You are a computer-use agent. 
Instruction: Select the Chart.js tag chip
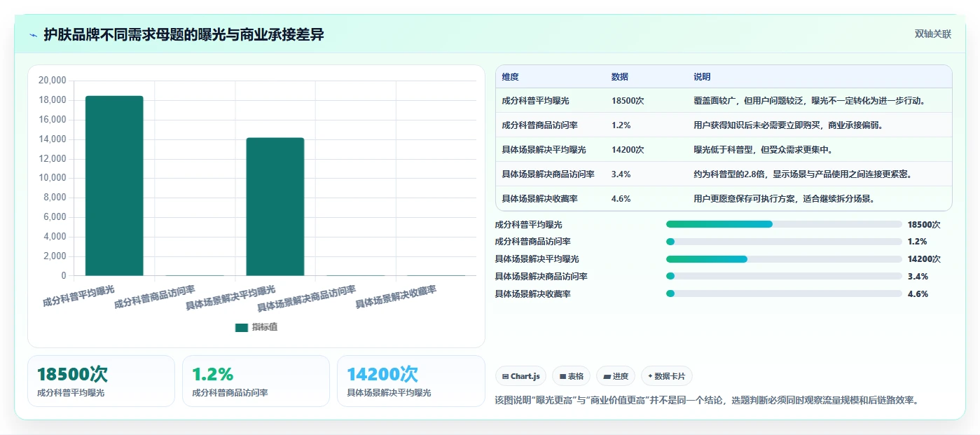coord(521,376)
